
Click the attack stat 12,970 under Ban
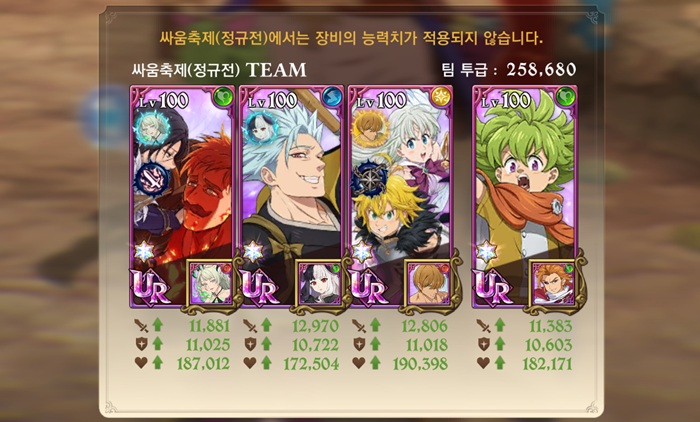(x=315, y=326)
